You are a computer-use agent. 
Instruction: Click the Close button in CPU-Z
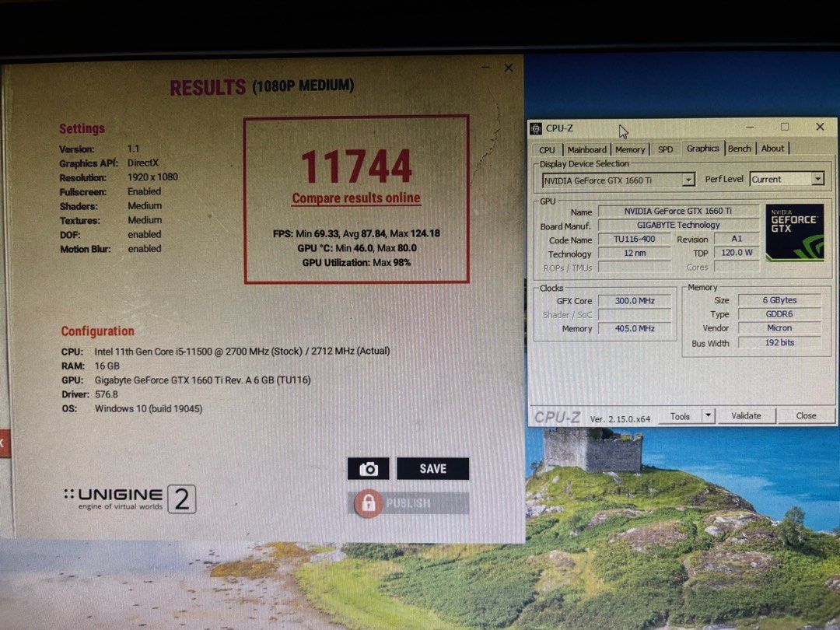pyautogui.click(x=806, y=415)
